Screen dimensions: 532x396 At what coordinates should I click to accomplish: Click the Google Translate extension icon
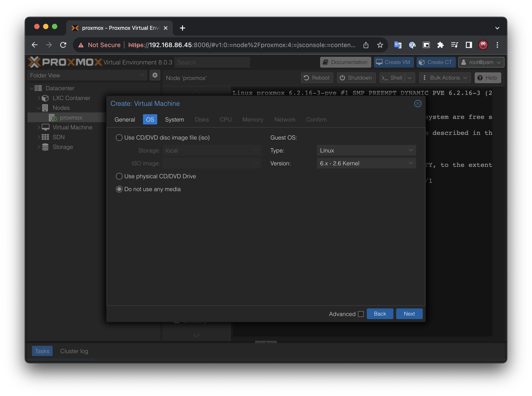click(x=398, y=45)
